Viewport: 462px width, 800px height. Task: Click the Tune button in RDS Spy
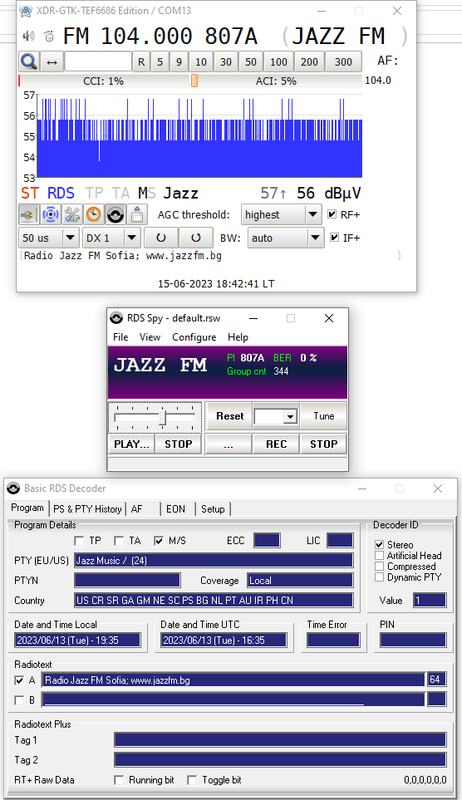pyautogui.click(x=323, y=416)
